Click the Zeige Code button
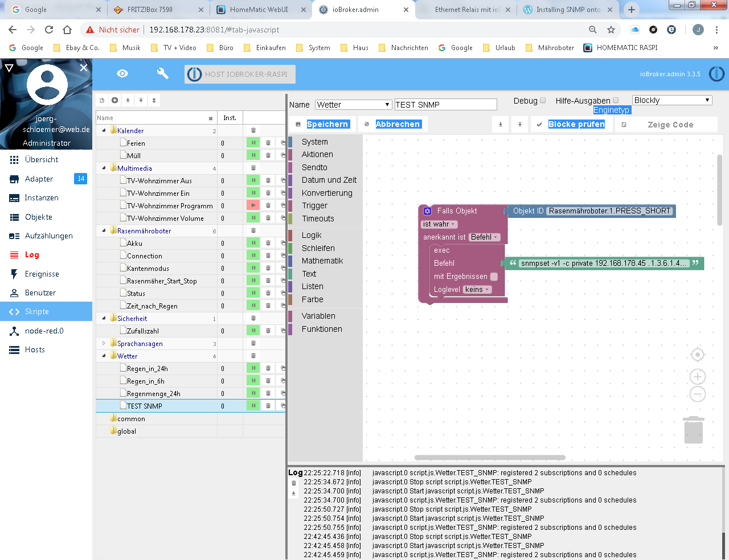The height and width of the screenshot is (560, 729). click(665, 124)
